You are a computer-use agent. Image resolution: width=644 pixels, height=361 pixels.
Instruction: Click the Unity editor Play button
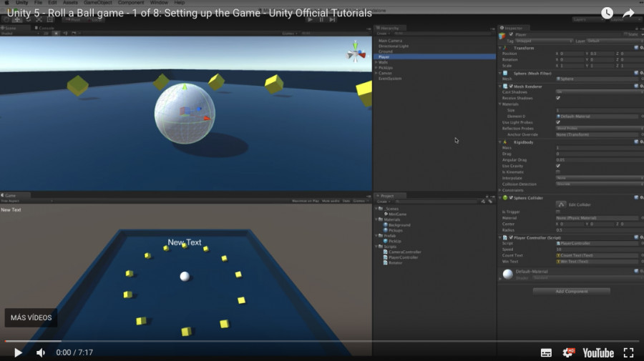click(x=311, y=19)
